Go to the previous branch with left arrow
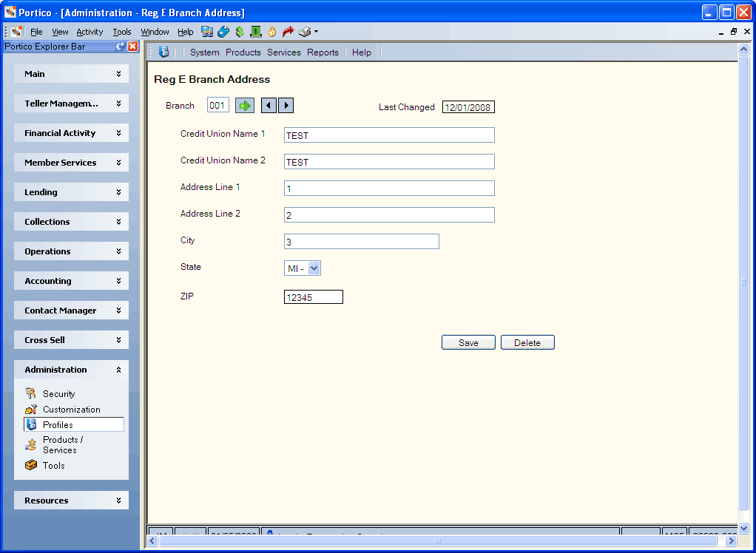The image size is (756, 553). (269, 106)
